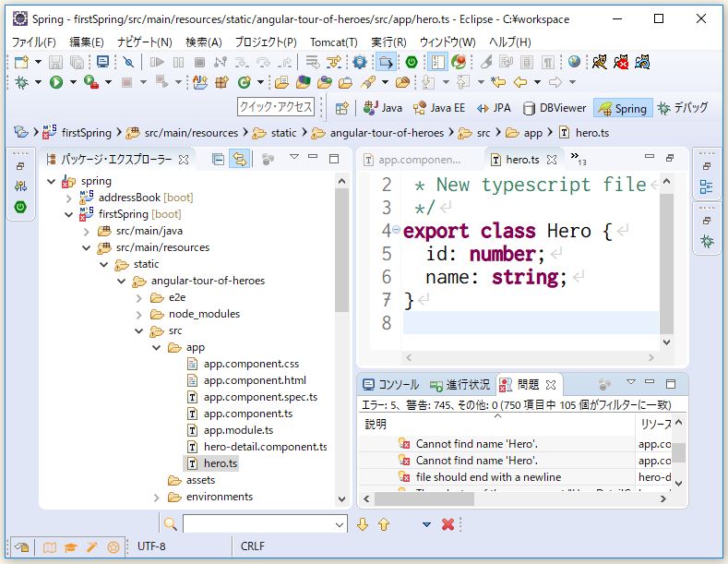Open the bottom search field combo dropdown
The image size is (728, 564).
click(x=340, y=524)
